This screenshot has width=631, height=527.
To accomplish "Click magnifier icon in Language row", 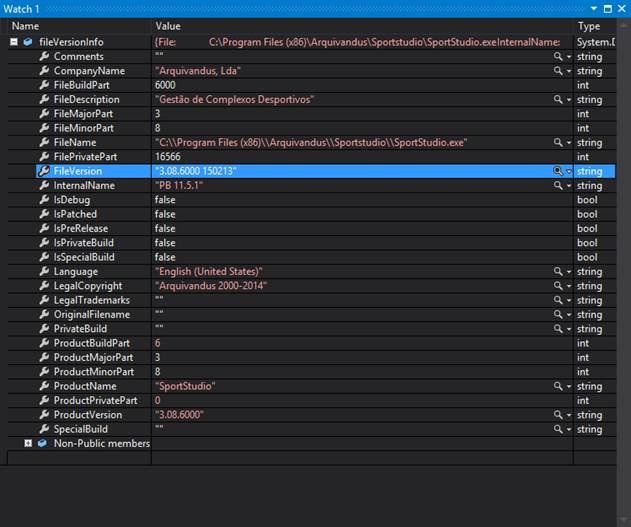I will coord(558,272).
